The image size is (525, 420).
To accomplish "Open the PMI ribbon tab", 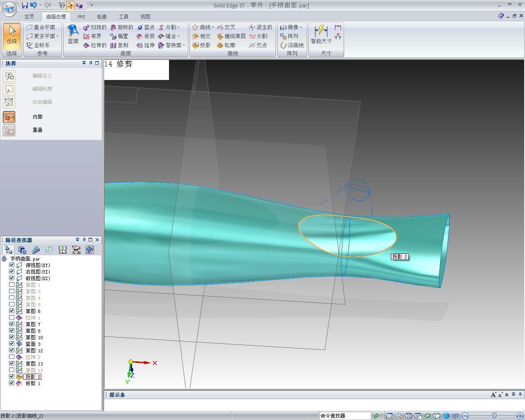I will pos(81,17).
